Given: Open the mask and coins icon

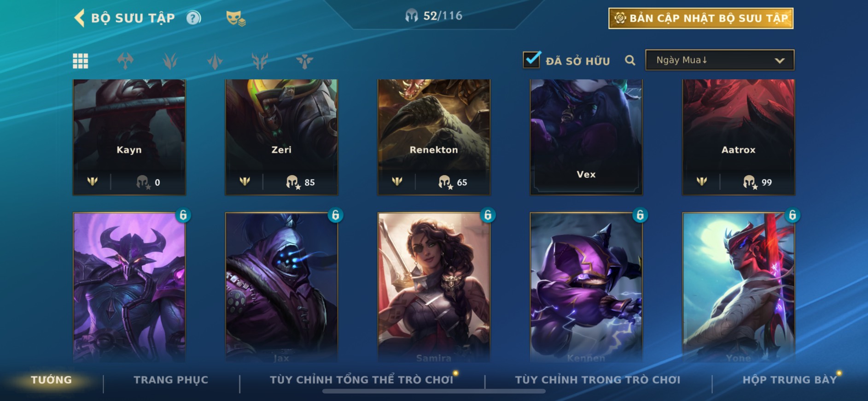Looking at the screenshot, I should (236, 18).
